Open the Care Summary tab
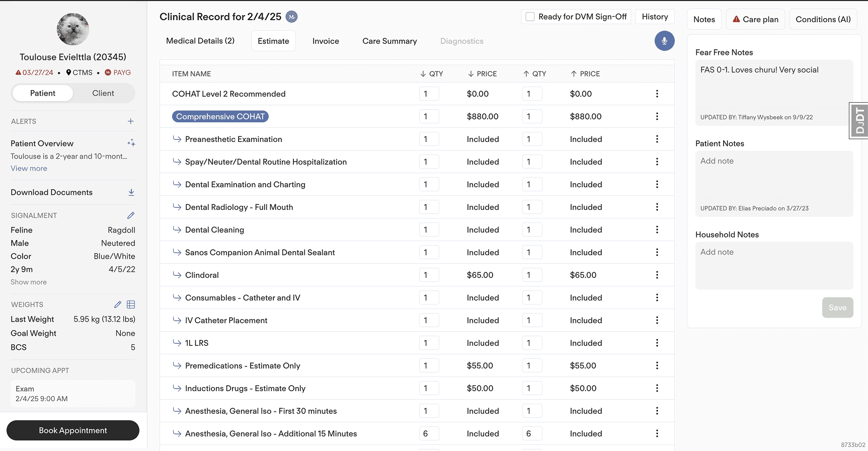 pos(389,41)
